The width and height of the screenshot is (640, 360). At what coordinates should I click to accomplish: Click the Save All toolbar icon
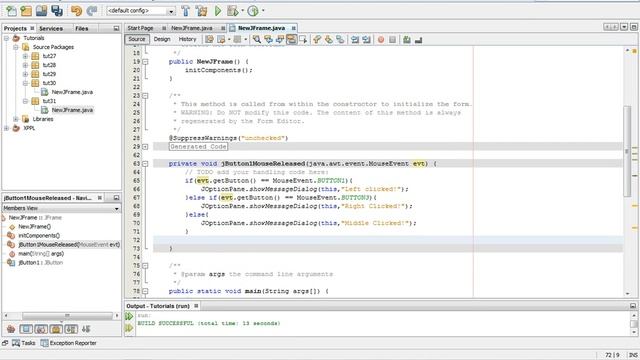[x=57, y=11]
